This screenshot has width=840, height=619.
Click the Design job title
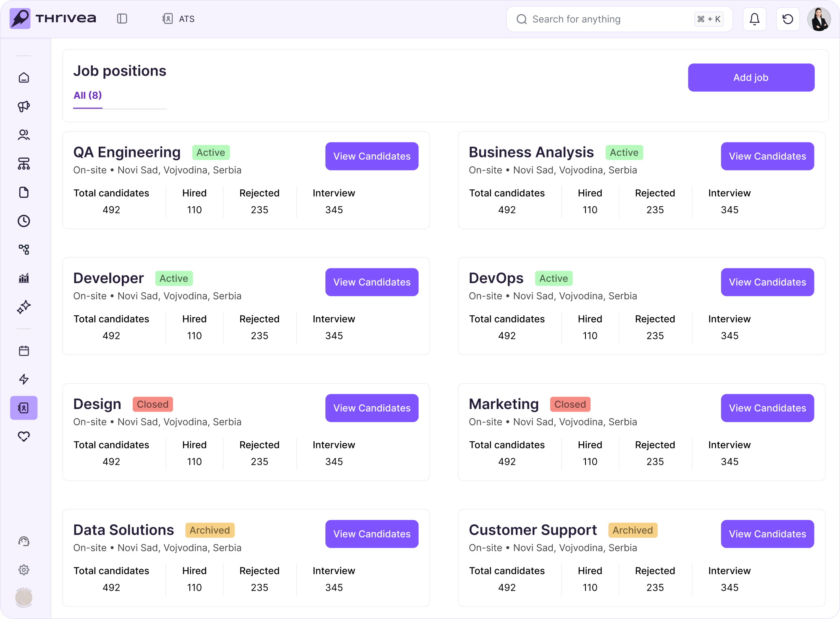tap(97, 404)
